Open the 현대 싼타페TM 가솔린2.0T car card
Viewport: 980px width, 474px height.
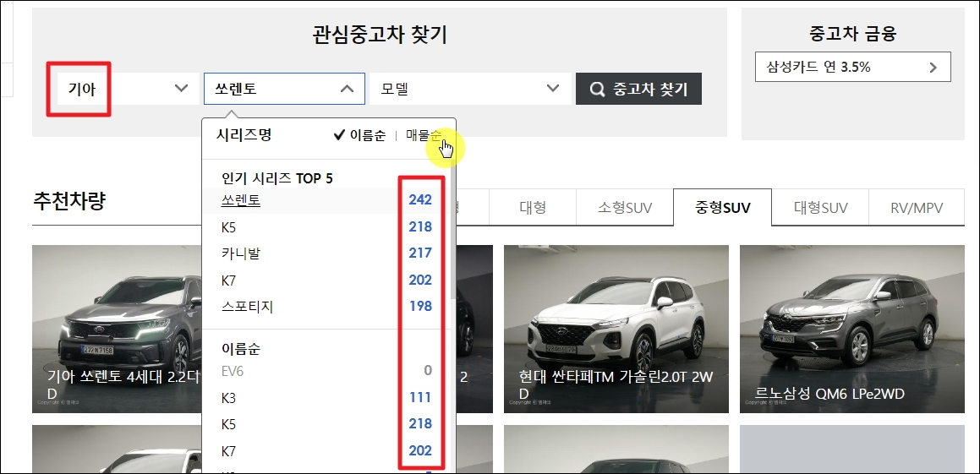pyautogui.click(x=616, y=330)
